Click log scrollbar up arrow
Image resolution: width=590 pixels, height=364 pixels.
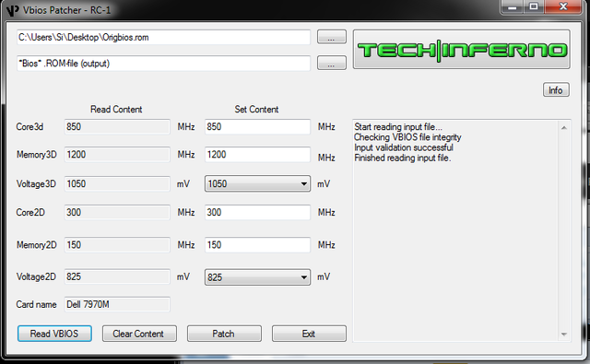[x=563, y=128]
